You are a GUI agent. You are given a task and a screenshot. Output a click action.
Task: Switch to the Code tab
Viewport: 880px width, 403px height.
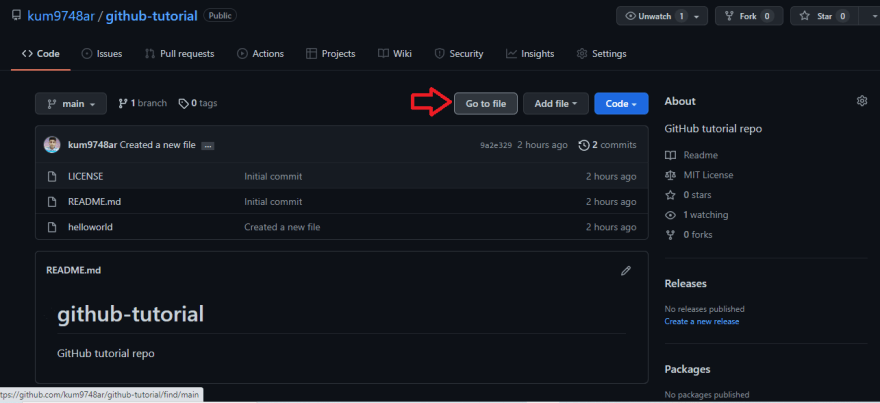[40, 54]
